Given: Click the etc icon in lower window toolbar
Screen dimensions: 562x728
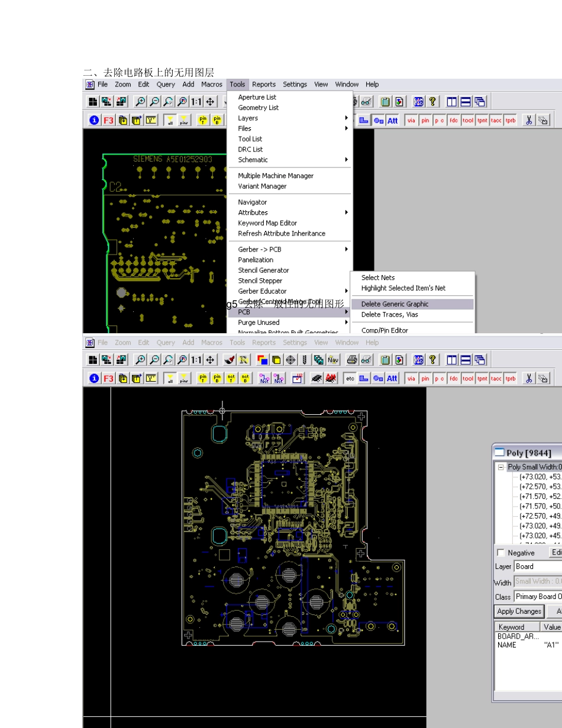Looking at the screenshot, I should tap(350, 378).
